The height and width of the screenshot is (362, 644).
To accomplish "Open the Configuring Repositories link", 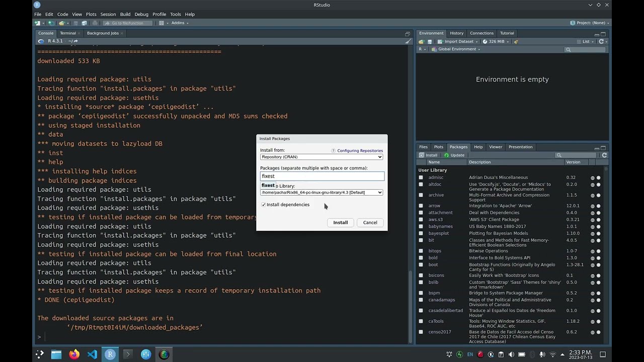I will [360, 151].
